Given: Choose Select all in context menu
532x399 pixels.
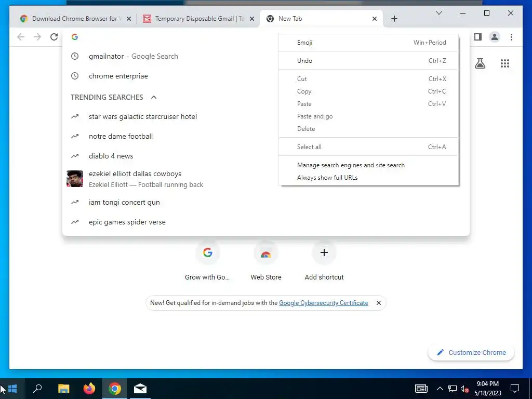Looking at the screenshot, I should pyautogui.click(x=368, y=147).
